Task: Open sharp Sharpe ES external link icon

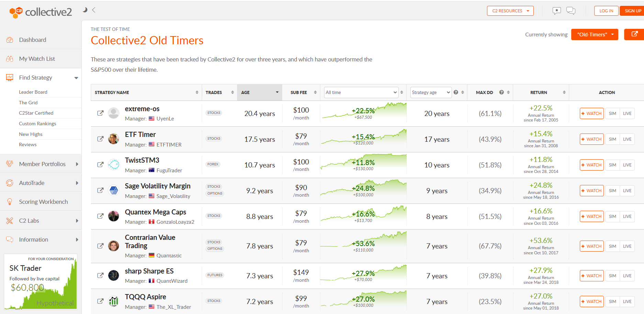Action: pos(100,276)
